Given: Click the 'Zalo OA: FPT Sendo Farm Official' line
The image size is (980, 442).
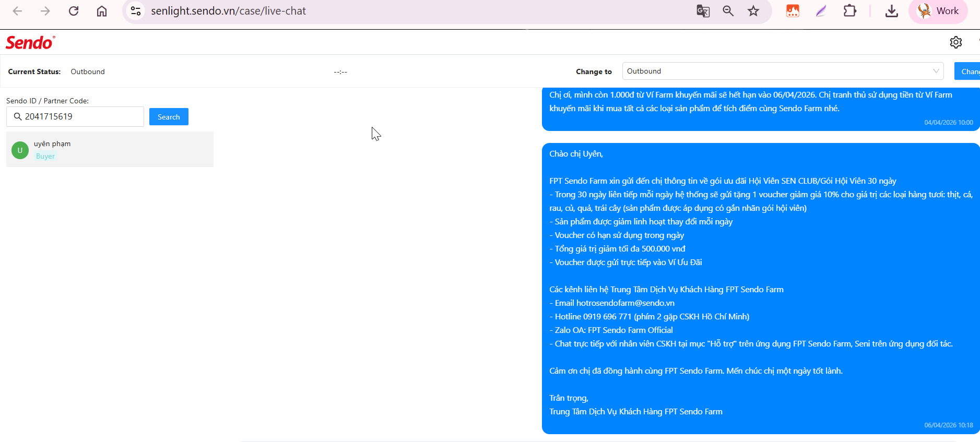Looking at the screenshot, I should [611, 330].
